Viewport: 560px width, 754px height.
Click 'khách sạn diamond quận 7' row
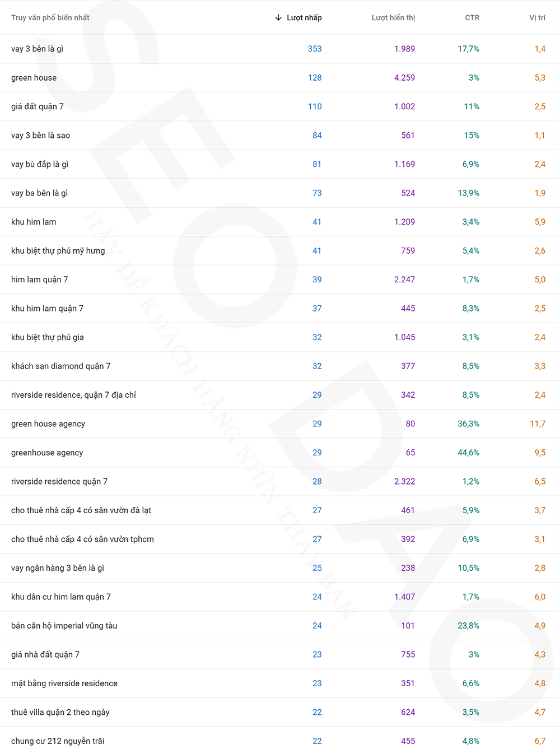pos(61,366)
